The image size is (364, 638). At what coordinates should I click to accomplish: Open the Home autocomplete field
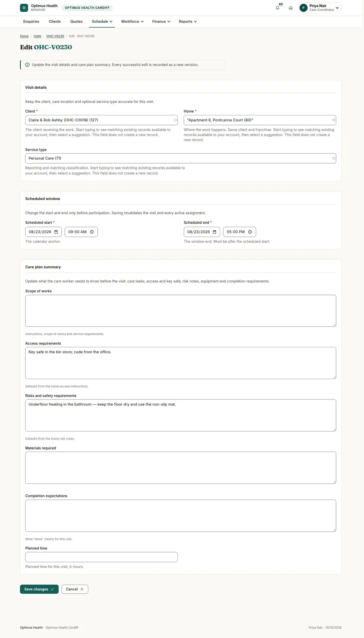click(x=260, y=120)
